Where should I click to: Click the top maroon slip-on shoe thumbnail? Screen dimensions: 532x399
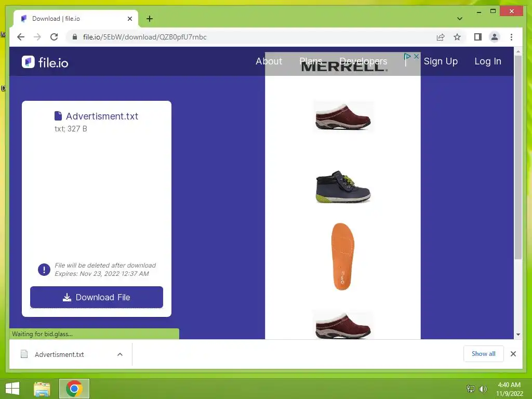343,117
